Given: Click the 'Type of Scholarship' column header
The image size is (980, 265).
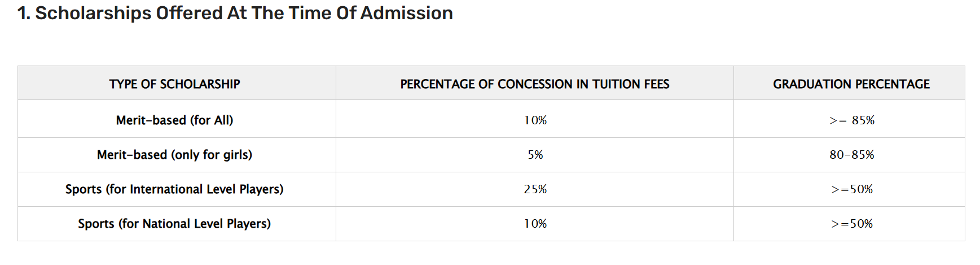Looking at the screenshot, I should click(x=174, y=84).
